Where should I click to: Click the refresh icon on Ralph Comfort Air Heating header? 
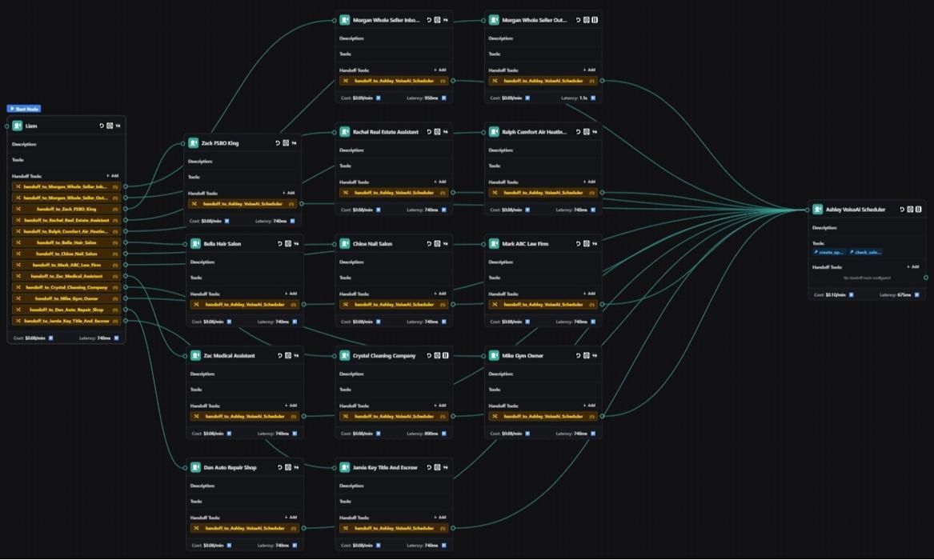point(578,132)
